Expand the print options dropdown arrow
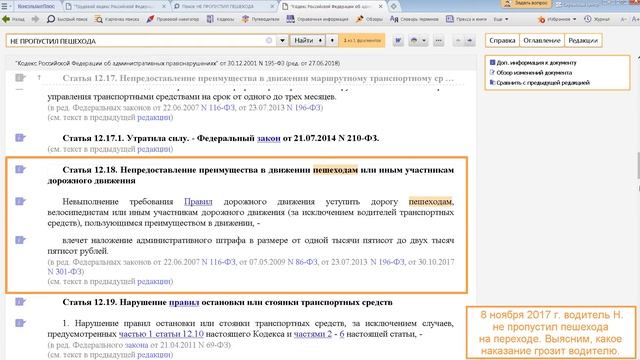 click(424, 40)
